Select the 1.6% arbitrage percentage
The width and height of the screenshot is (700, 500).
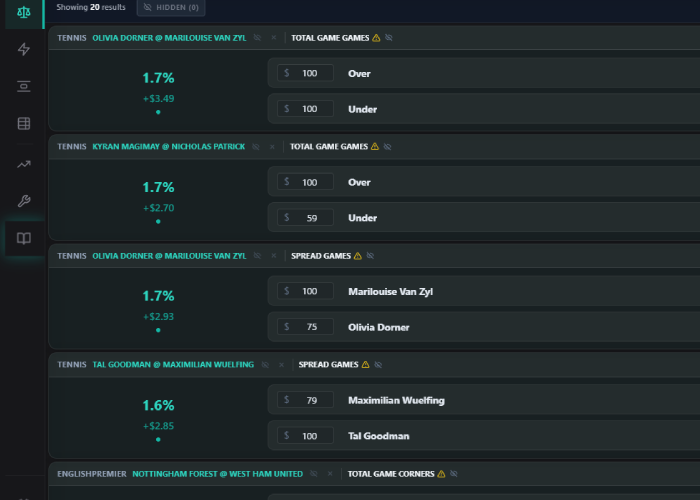(158, 405)
